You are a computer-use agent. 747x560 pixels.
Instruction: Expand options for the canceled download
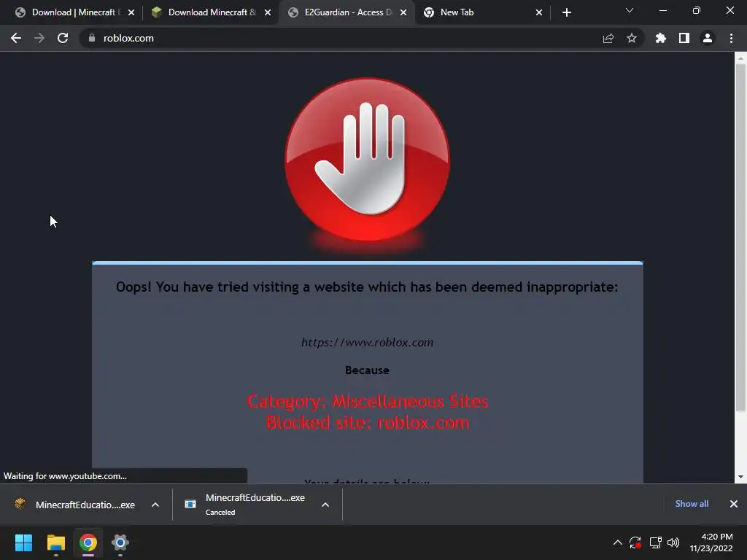(x=325, y=505)
